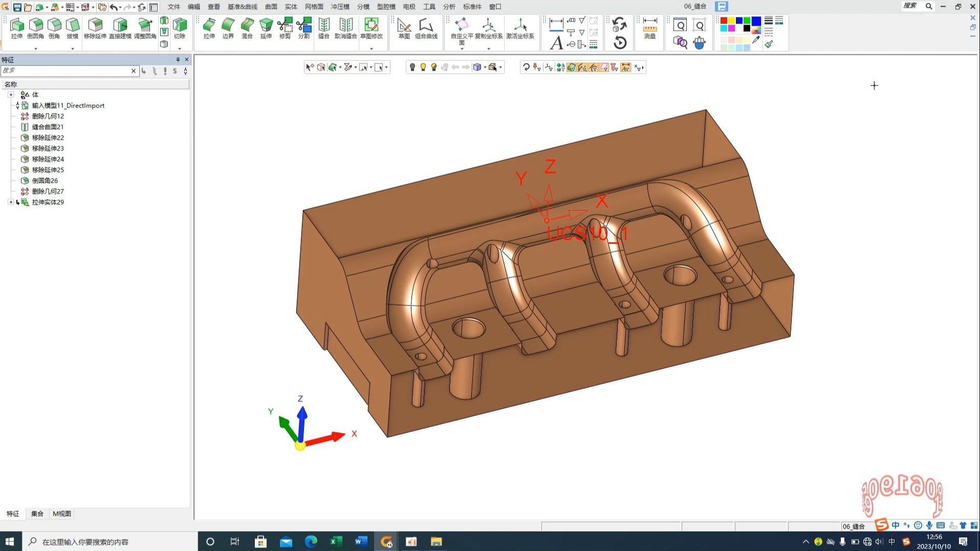
Task: Open the dropdown arrow under 切除
Action: tap(180, 49)
